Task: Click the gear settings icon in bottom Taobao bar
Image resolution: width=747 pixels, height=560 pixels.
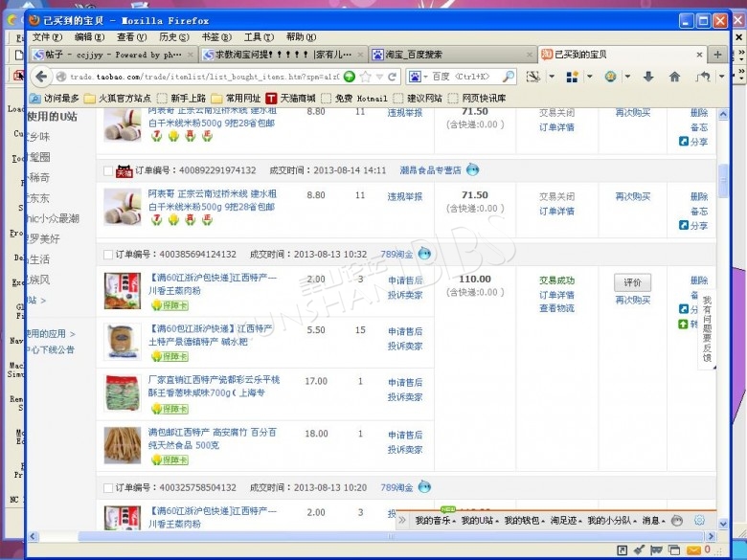Action: [x=699, y=521]
